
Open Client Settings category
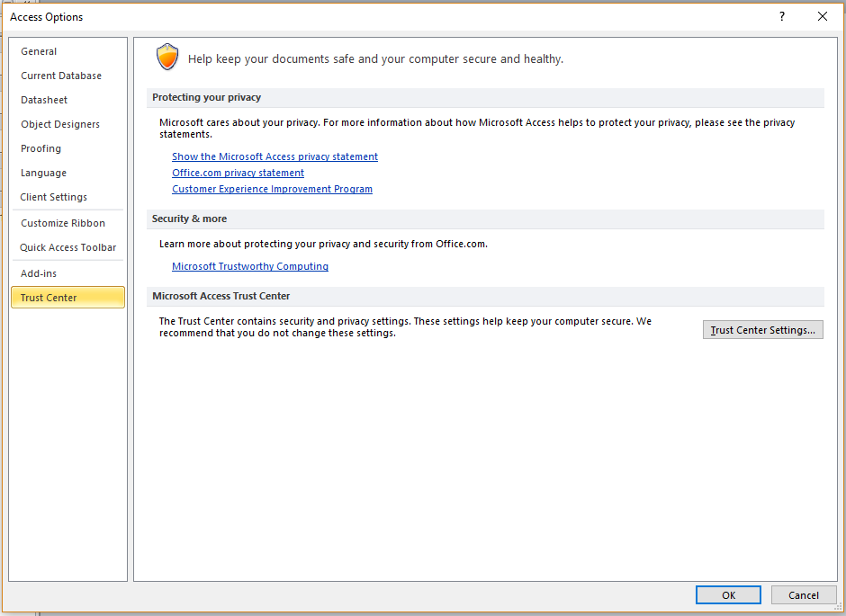pos(53,197)
